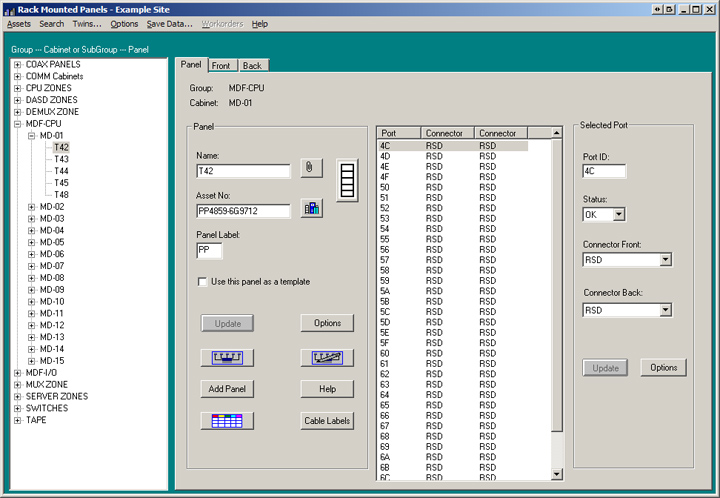Open the Assets menu
This screenshot has width=720, height=498.
pos(19,24)
